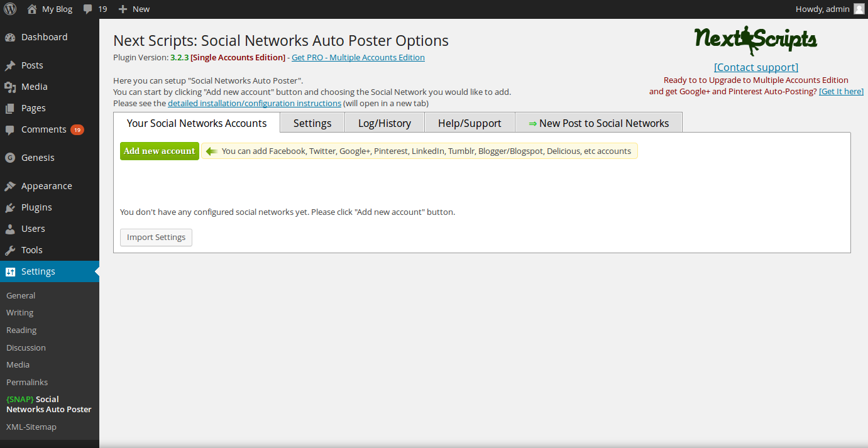Click the comments bubble icon in admin bar

[88, 9]
